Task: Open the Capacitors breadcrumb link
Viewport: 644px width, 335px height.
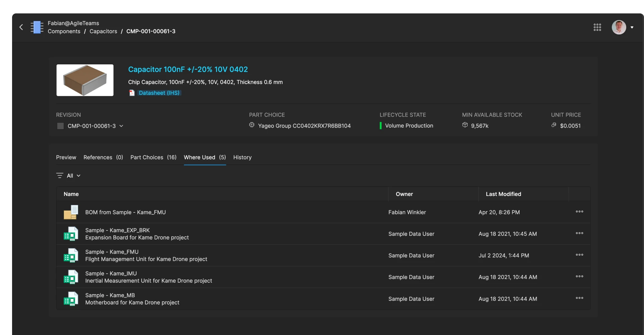Action: tap(103, 31)
